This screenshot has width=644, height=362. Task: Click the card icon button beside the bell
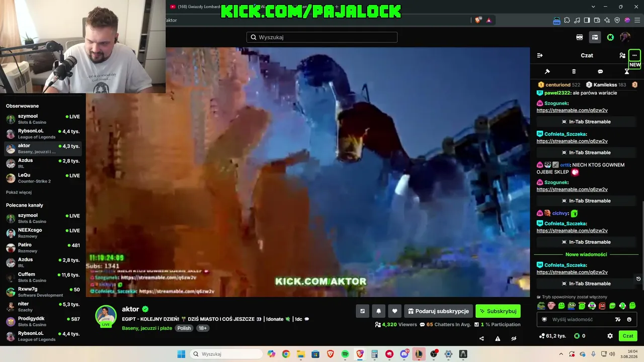click(x=362, y=311)
